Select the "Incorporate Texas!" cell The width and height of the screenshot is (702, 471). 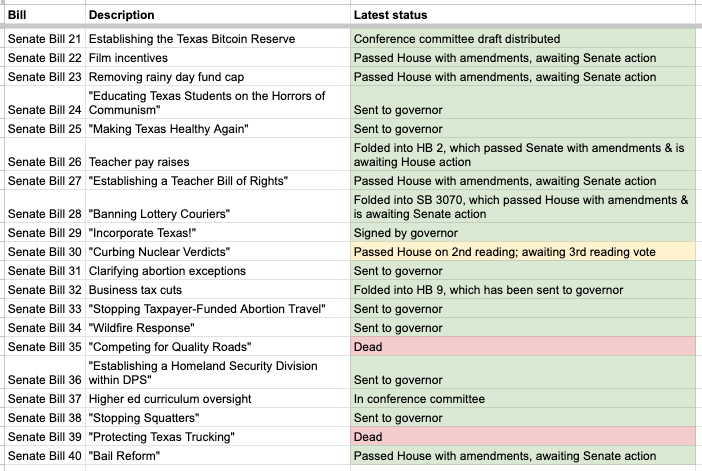(x=218, y=232)
